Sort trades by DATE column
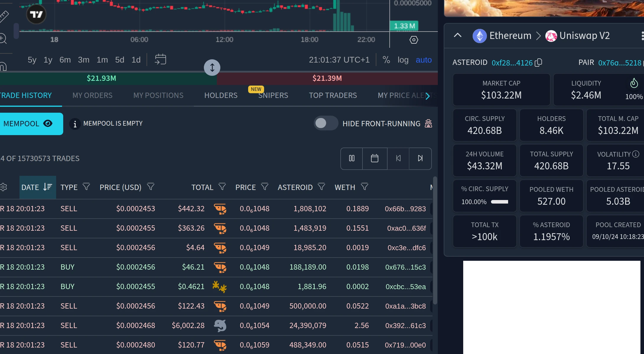The width and height of the screenshot is (644, 354). point(38,187)
